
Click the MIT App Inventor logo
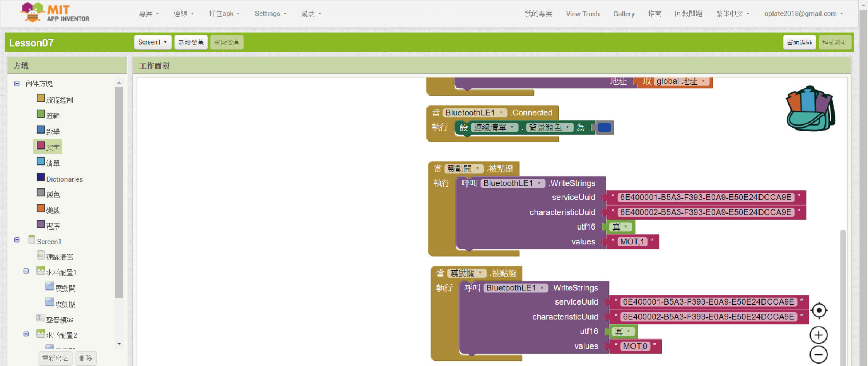(x=55, y=13)
